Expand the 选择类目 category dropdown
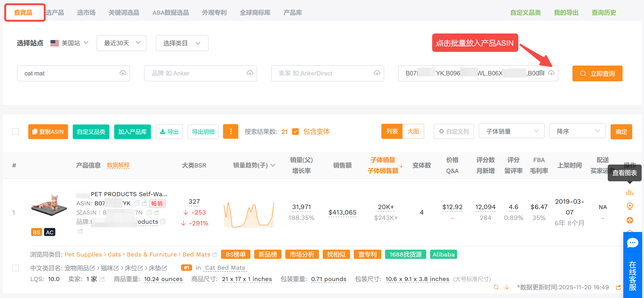Screen dimensions: 644x298 182,43
